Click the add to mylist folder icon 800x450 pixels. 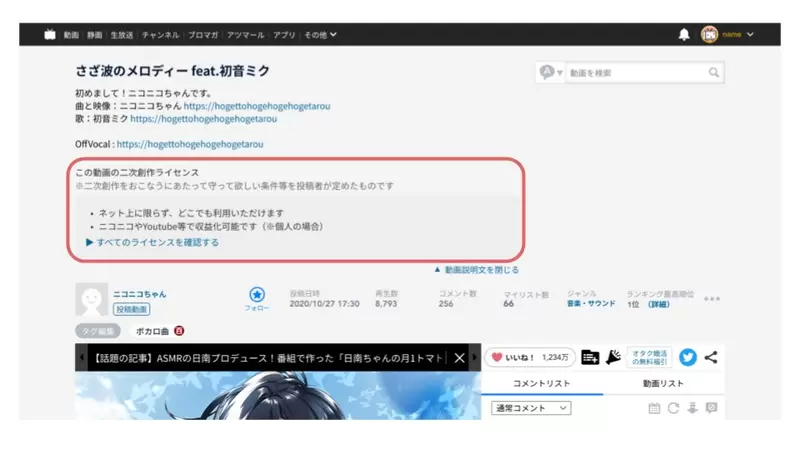590,357
